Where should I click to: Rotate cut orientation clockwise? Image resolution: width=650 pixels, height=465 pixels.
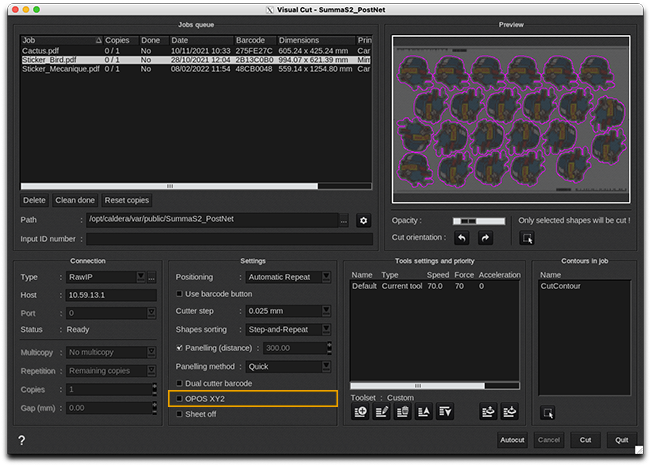(485, 238)
